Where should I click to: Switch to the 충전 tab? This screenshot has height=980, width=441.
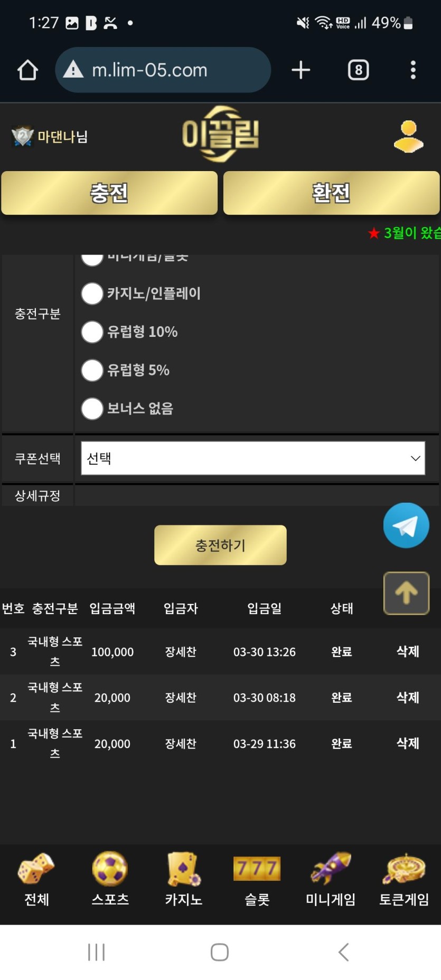109,193
